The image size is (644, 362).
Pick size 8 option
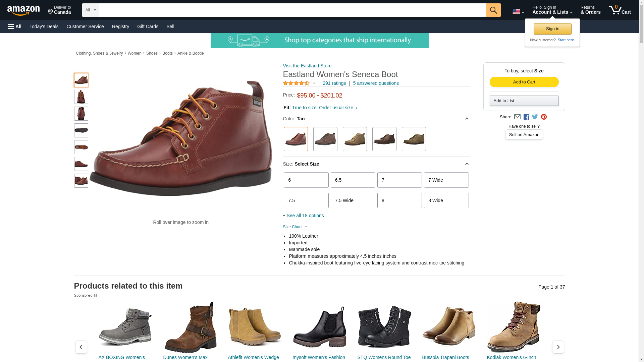click(x=399, y=200)
